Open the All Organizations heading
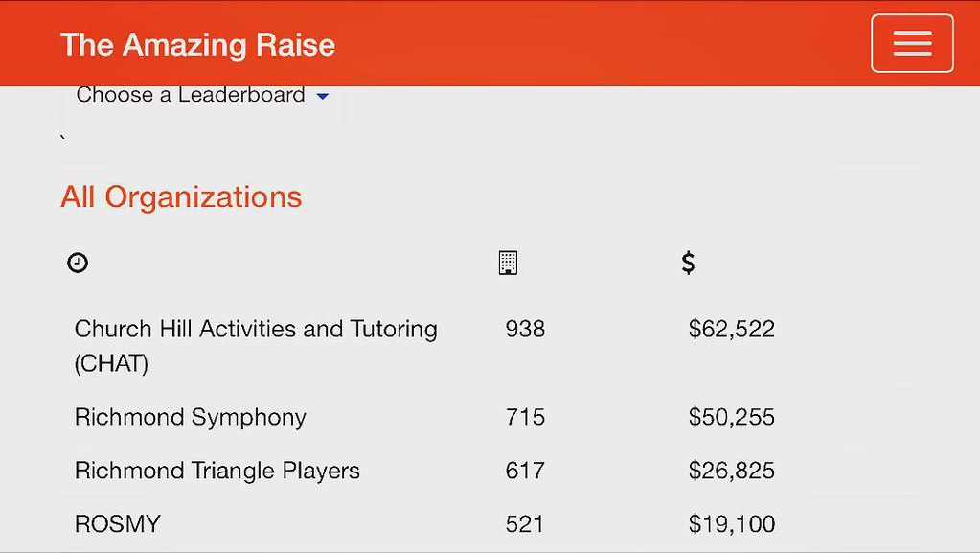 (180, 196)
